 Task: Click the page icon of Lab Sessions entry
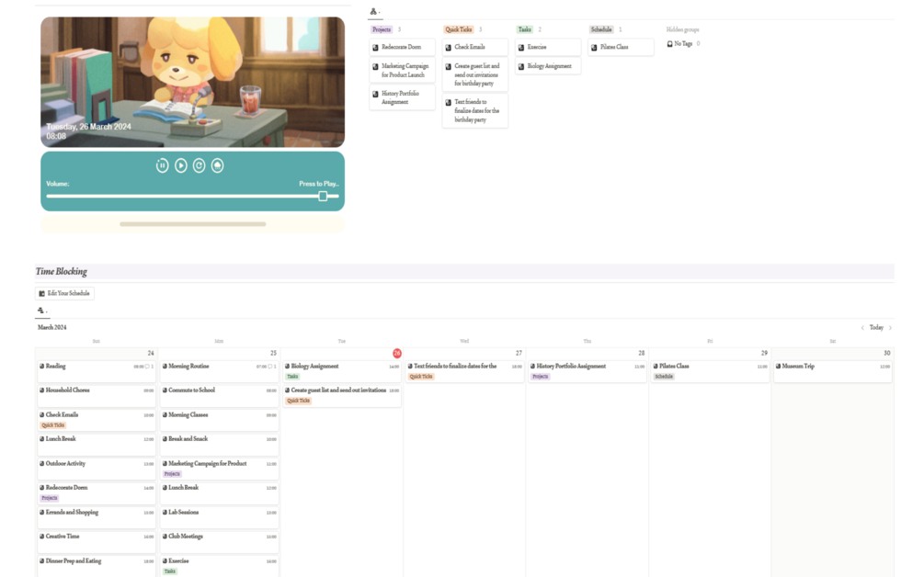pos(165,513)
